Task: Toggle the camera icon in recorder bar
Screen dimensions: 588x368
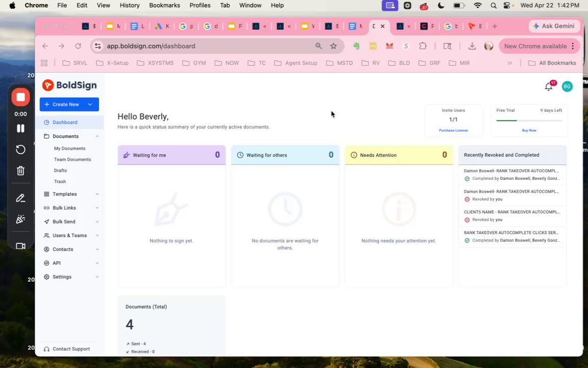Action: pyautogui.click(x=20, y=246)
